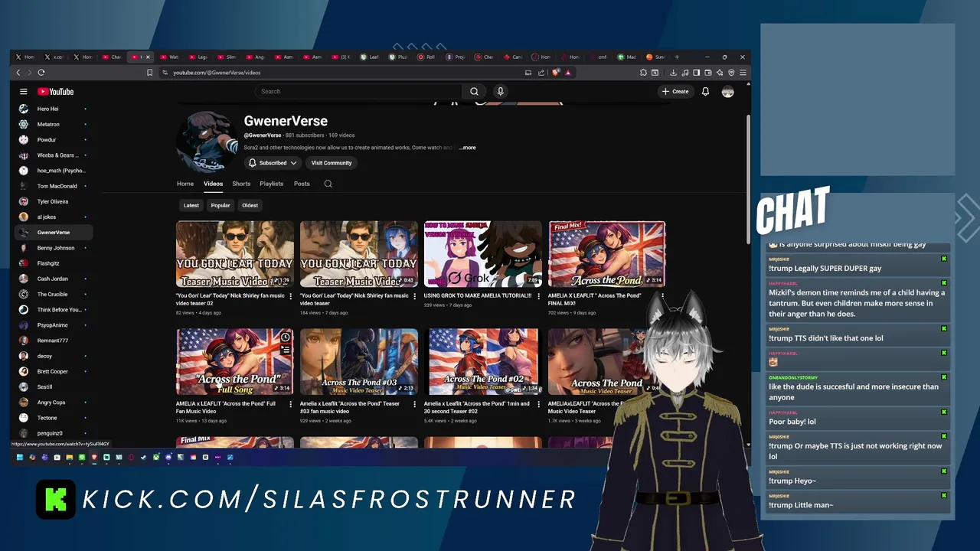
Task: Open GwenerVerse channel profile picture
Action: tap(207, 142)
